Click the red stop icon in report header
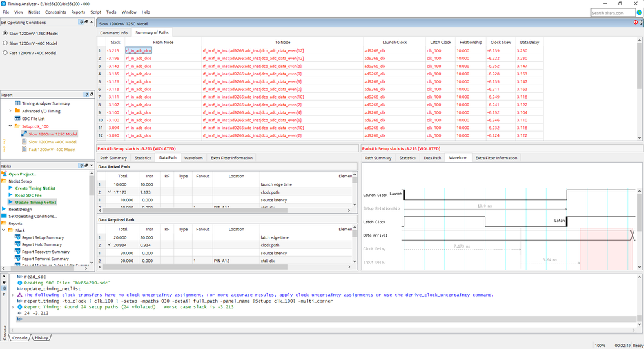This screenshot has width=644, height=349. (x=636, y=23)
